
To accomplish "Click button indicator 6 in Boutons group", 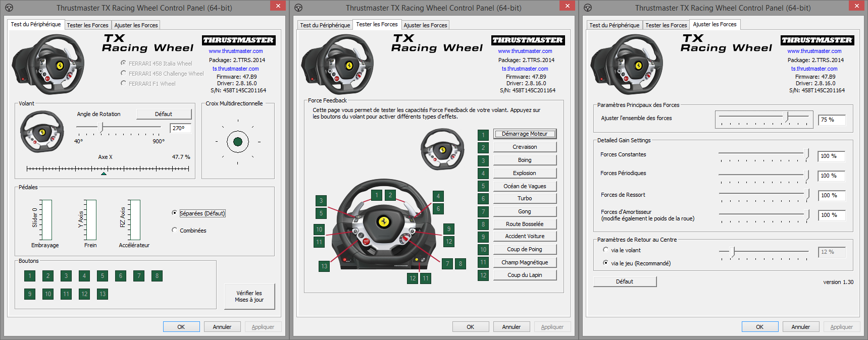I will click(121, 276).
